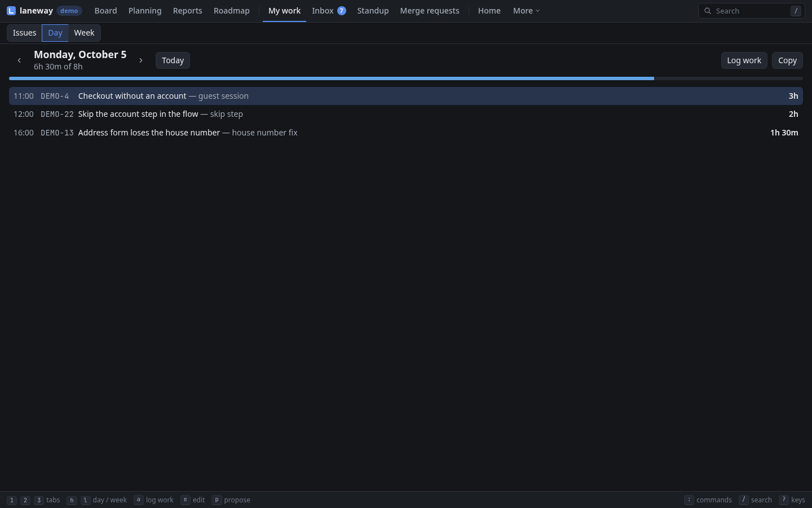Click the demo badge next to laneway

[x=69, y=11]
